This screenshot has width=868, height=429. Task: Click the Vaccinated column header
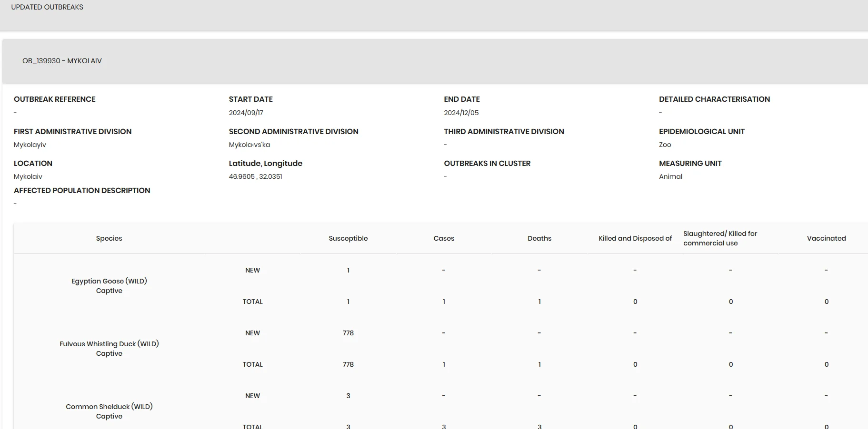(827, 238)
